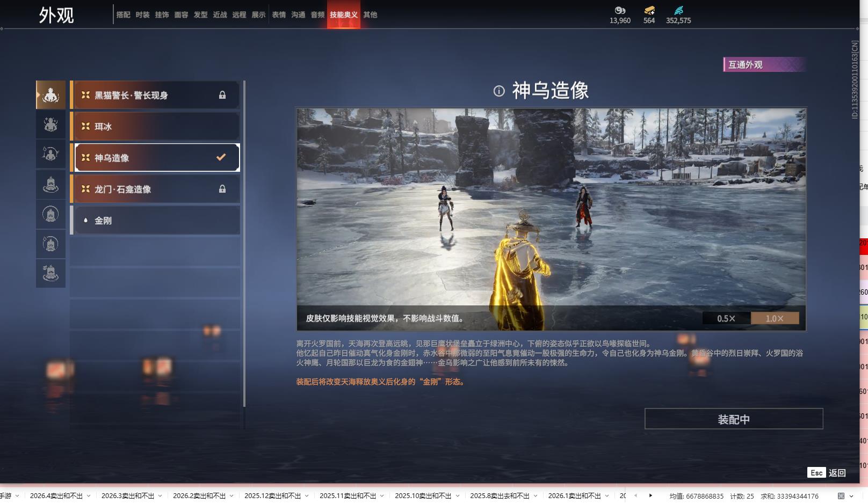Select the meditating figure category in the sidebar
868x504 pixels.
pos(50,154)
